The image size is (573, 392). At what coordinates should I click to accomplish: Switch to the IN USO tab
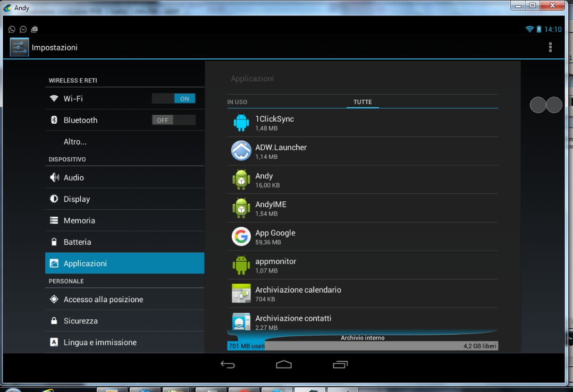click(x=237, y=102)
